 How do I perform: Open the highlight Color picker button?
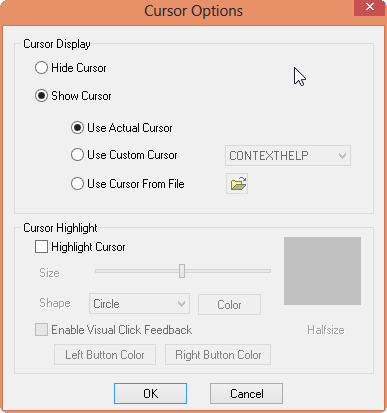pyautogui.click(x=229, y=304)
